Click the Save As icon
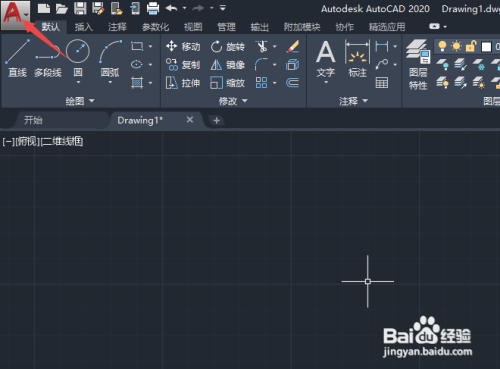 (x=98, y=8)
